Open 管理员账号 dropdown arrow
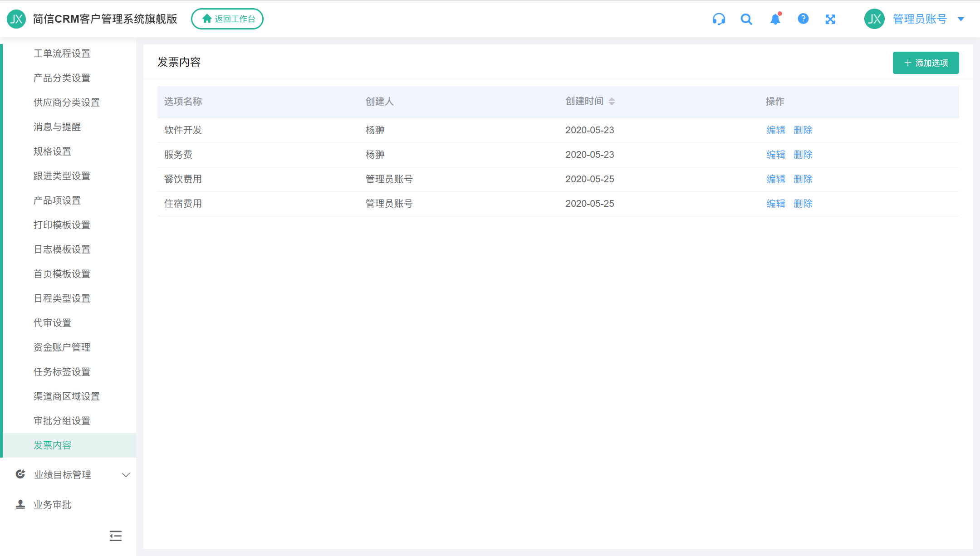The width and height of the screenshot is (980, 556). 961,19
